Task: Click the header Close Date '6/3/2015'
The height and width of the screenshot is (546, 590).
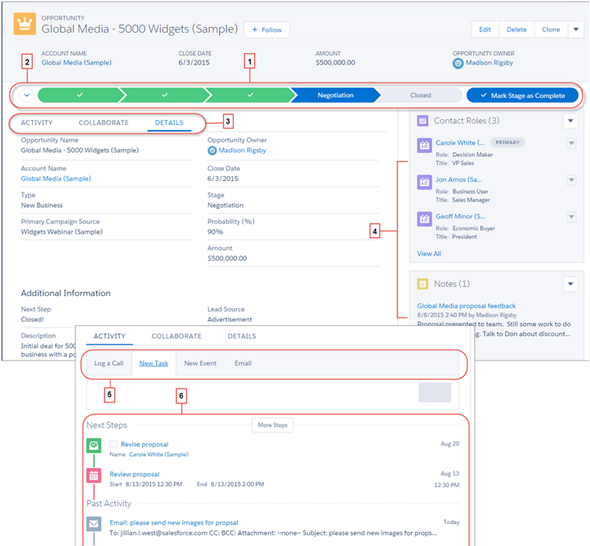Action: coord(194,62)
